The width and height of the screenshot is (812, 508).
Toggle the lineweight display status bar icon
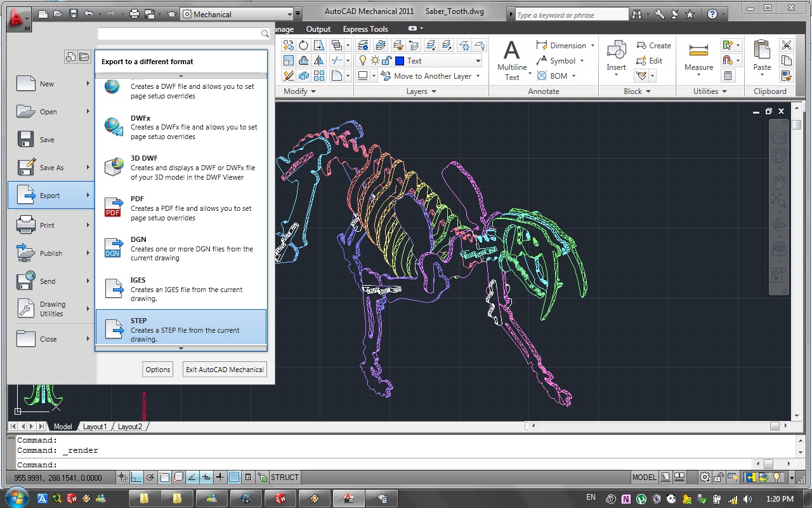click(x=219, y=478)
